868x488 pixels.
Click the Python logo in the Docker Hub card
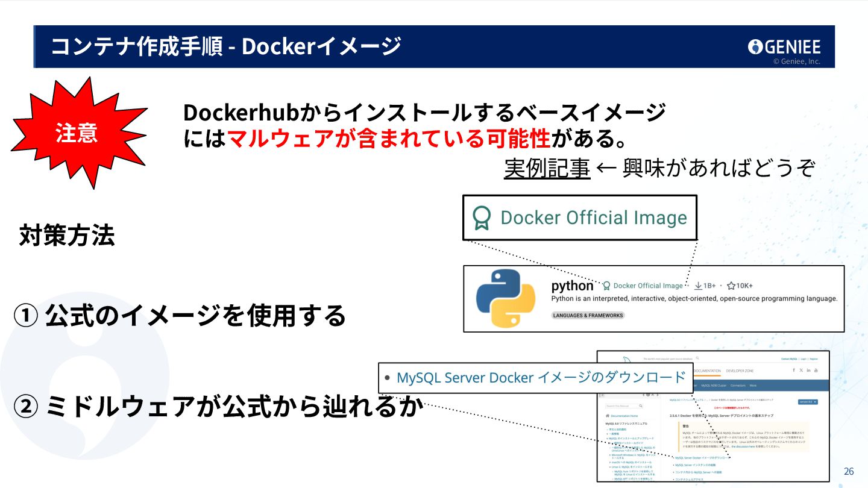click(x=506, y=298)
